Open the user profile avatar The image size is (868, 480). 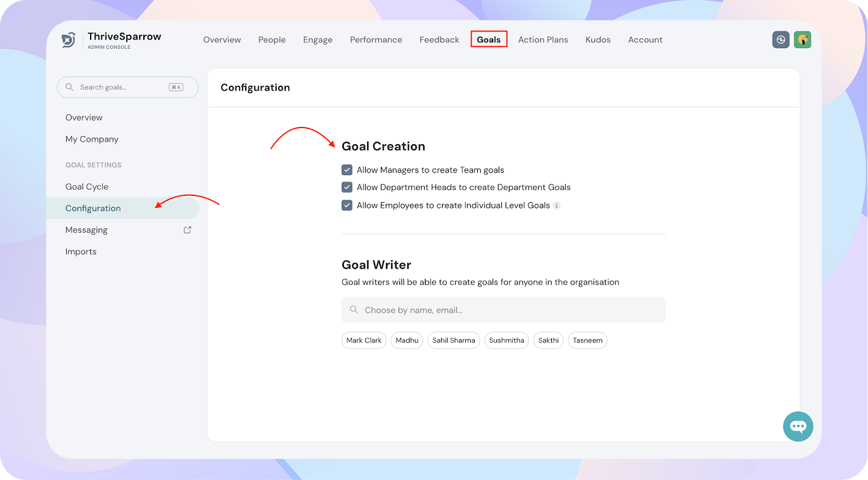click(802, 40)
